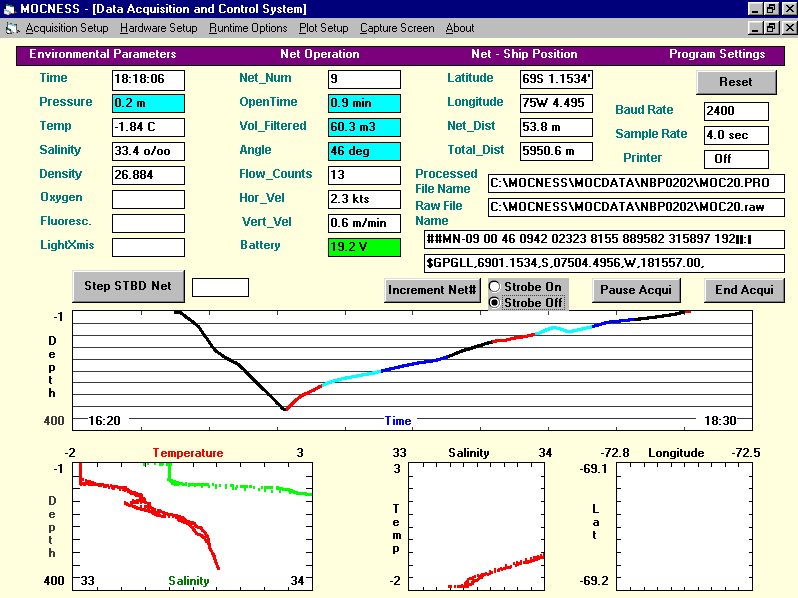Minimize the MOCNESS application window

(x=756, y=9)
